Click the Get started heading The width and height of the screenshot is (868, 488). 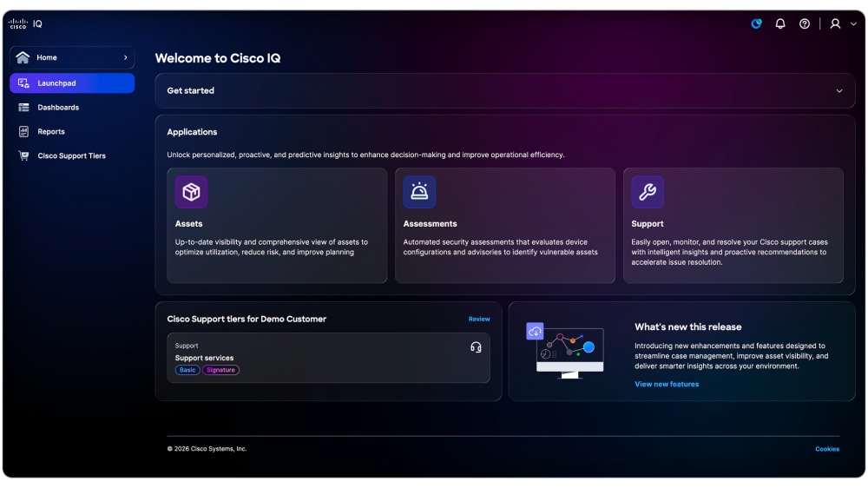[190, 91]
